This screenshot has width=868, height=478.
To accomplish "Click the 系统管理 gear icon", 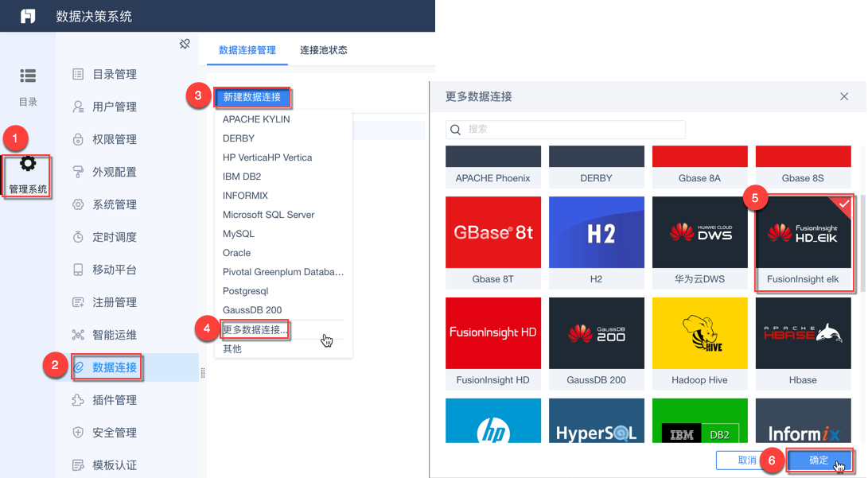I will (78, 204).
